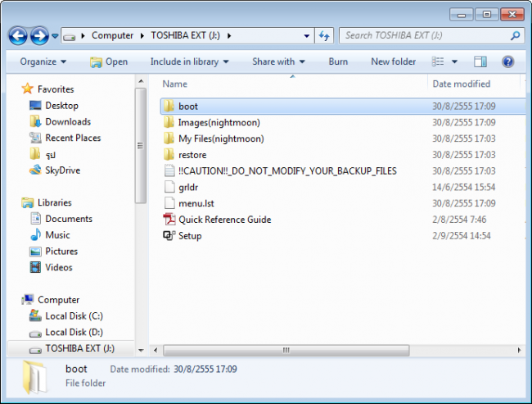Image resolution: width=532 pixels, height=404 pixels.
Task: Open the view options dropdown arrow
Action: (454, 61)
